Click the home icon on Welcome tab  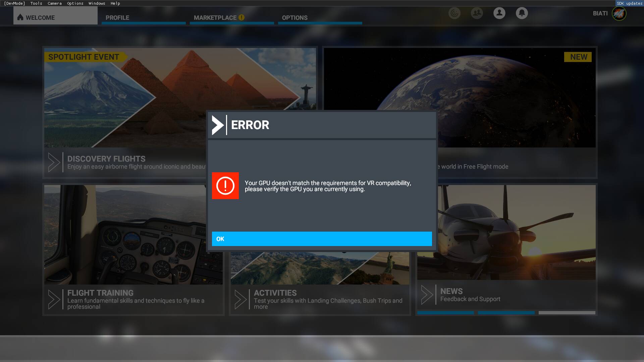20,17
